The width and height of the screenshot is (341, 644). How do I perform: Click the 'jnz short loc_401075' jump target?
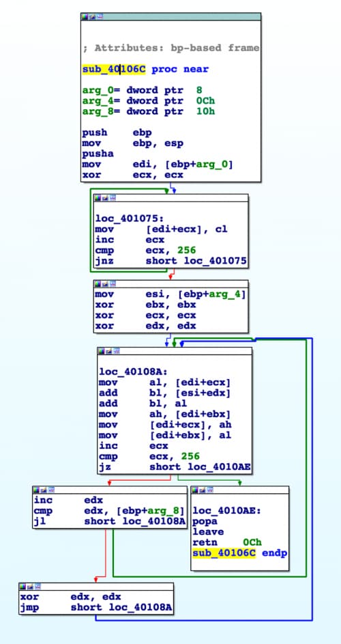point(196,261)
